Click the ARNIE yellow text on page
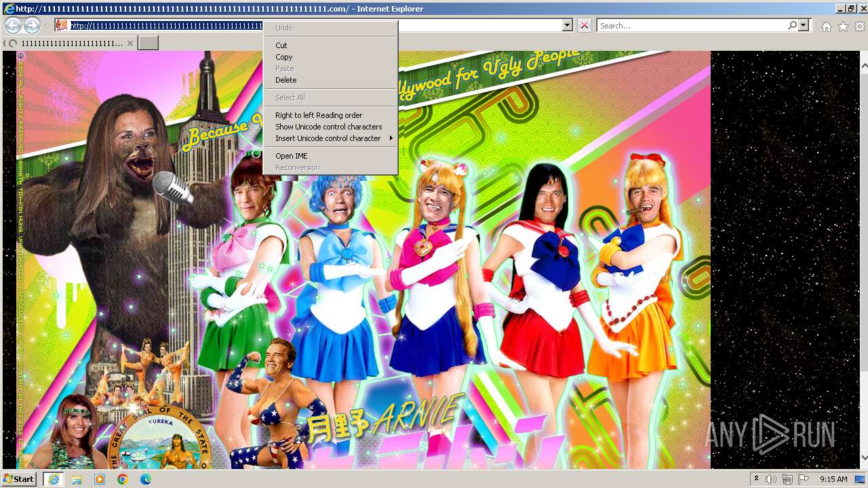 pos(419,414)
